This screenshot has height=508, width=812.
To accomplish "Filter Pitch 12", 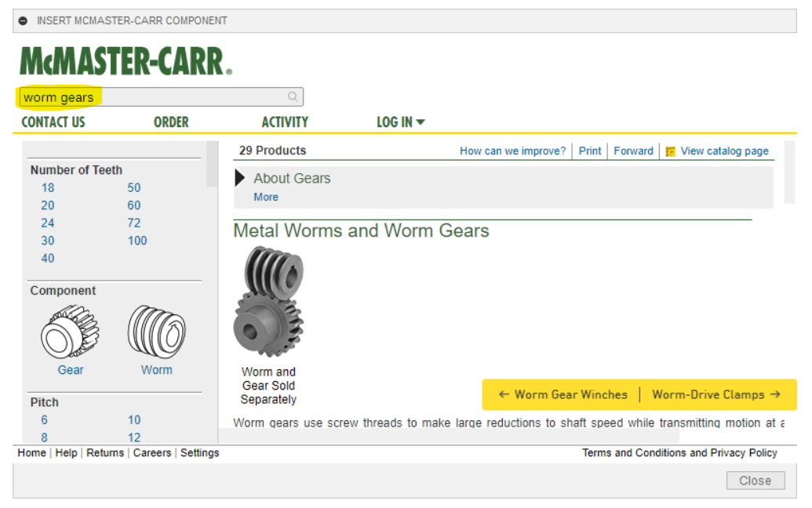I will (134, 437).
